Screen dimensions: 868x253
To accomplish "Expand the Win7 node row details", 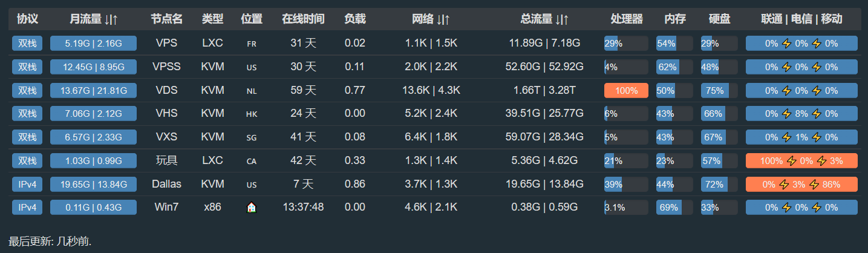I will point(166,207).
